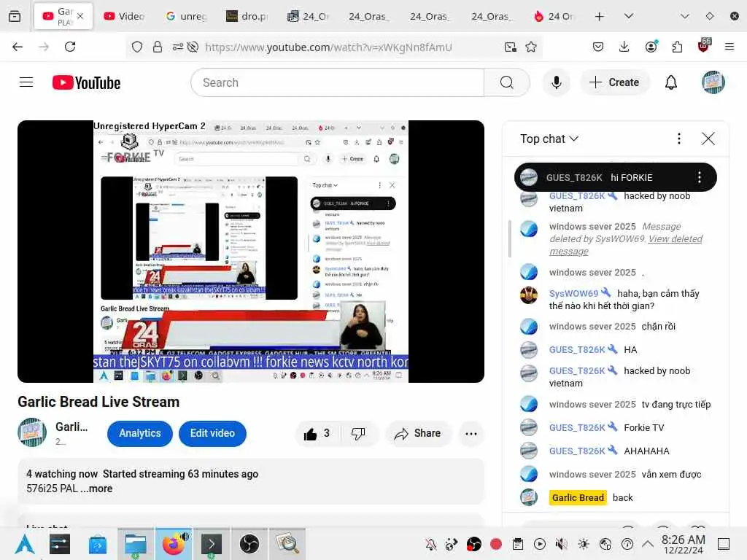The height and width of the screenshot is (560, 747).
Task: Switch to the unrec Google tab
Action: tap(186, 17)
